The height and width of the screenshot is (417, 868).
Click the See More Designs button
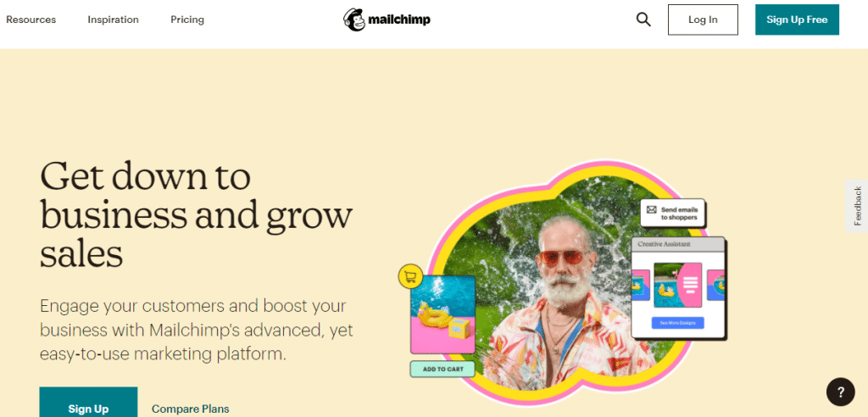[677, 322]
